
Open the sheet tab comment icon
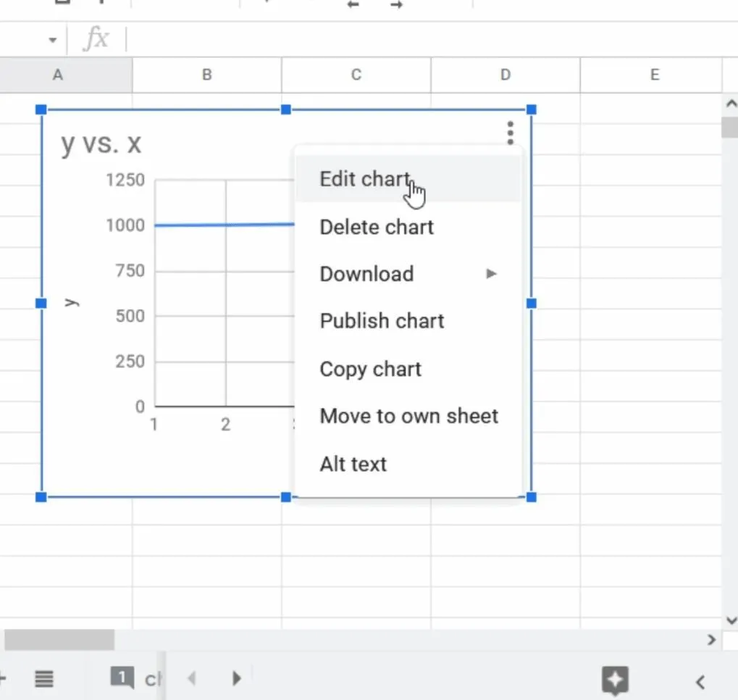pos(122,678)
